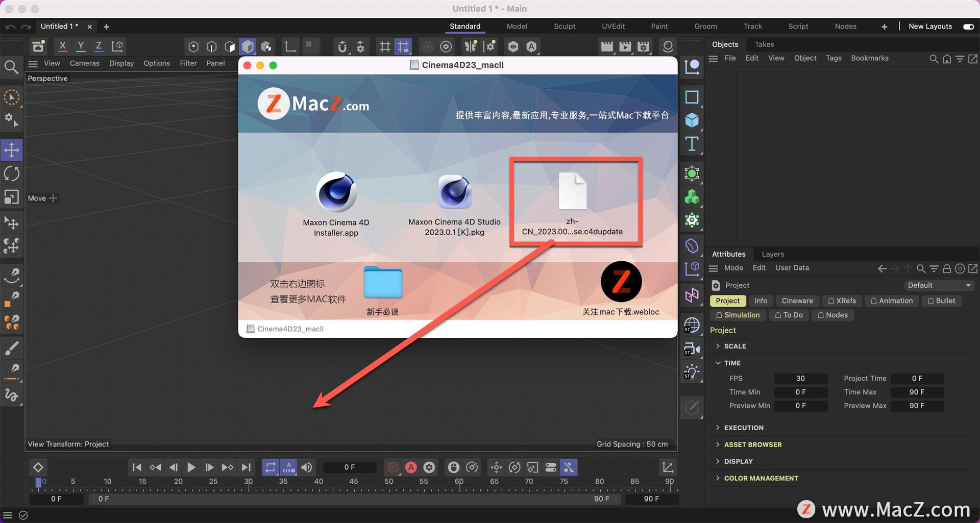
Task: Open the viewport search magnifier icon
Action: click(11, 67)
